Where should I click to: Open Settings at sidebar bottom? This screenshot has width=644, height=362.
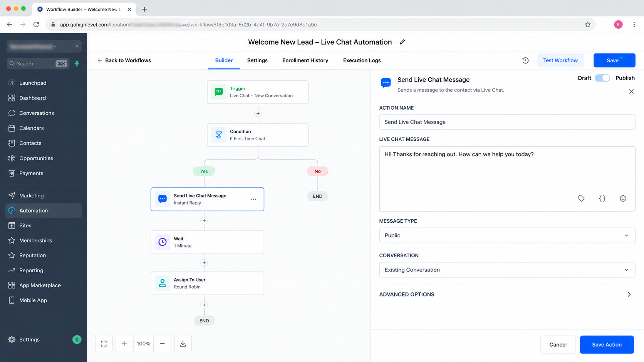click(29, 339)
